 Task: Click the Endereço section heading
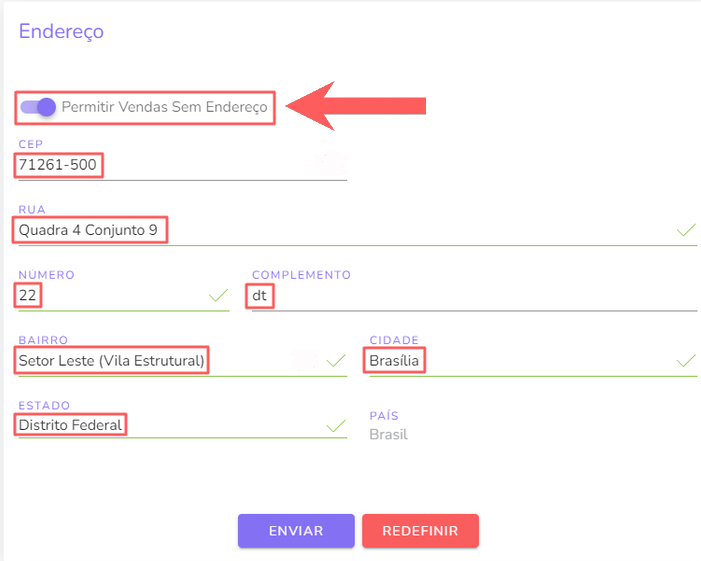pos(61,31)
